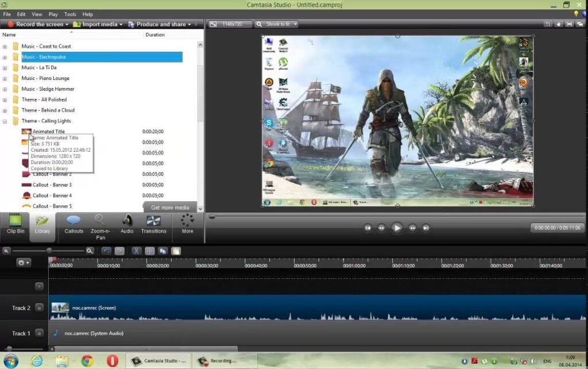Open the Tools menu
The height and width of the screenshot is (369, 588).
point(70,14)
